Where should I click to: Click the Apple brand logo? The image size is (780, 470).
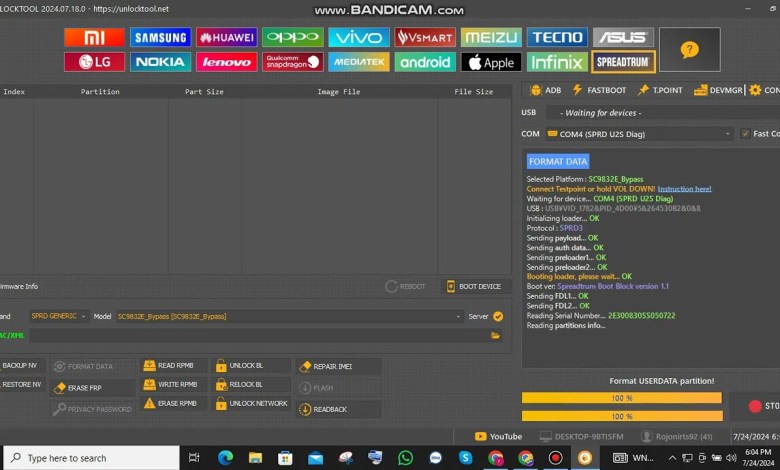pyautogui.click(x=490, y=62)
